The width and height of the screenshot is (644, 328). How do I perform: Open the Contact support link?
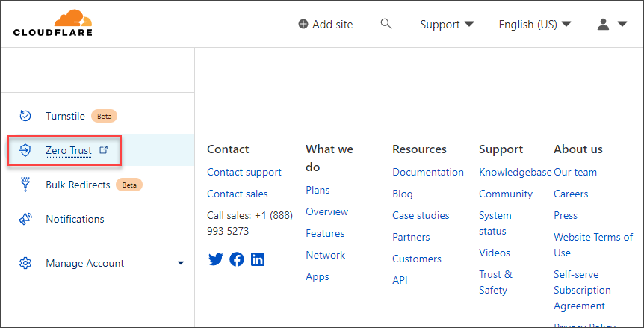click(244, 172)
